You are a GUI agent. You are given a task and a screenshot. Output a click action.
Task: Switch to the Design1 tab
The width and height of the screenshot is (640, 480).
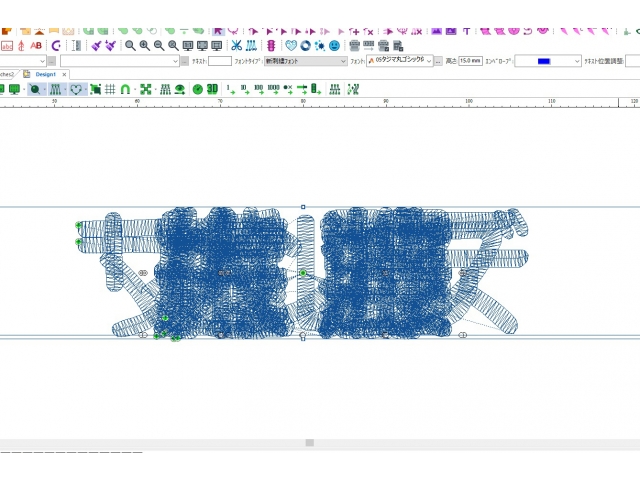45,74
